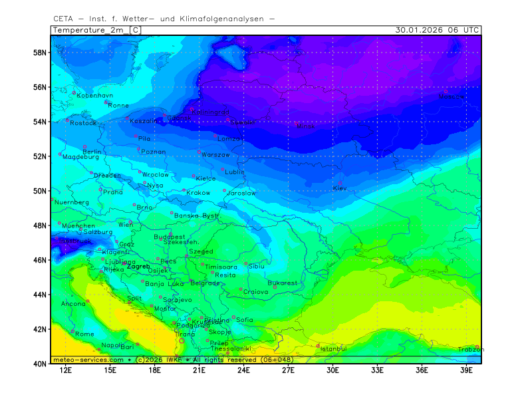This screenshot has height=399, width=532.
Task: Click the 50N latitude axis label
Action: point(41,192)
